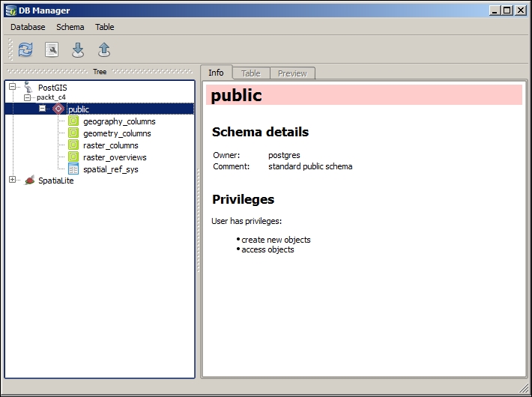Select the public schema label
Viewport: 532px width, 397px height.
click(79, 109)
